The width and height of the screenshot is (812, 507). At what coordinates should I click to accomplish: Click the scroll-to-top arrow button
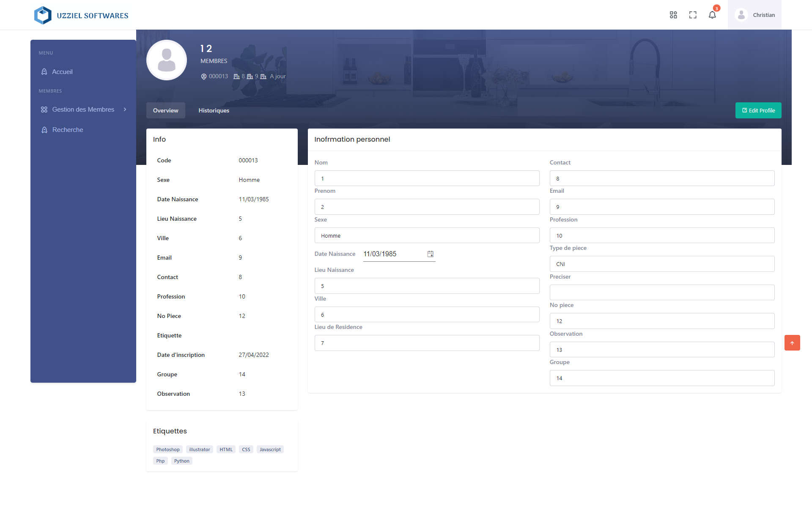pyautogui.click(x=792, y=343)
